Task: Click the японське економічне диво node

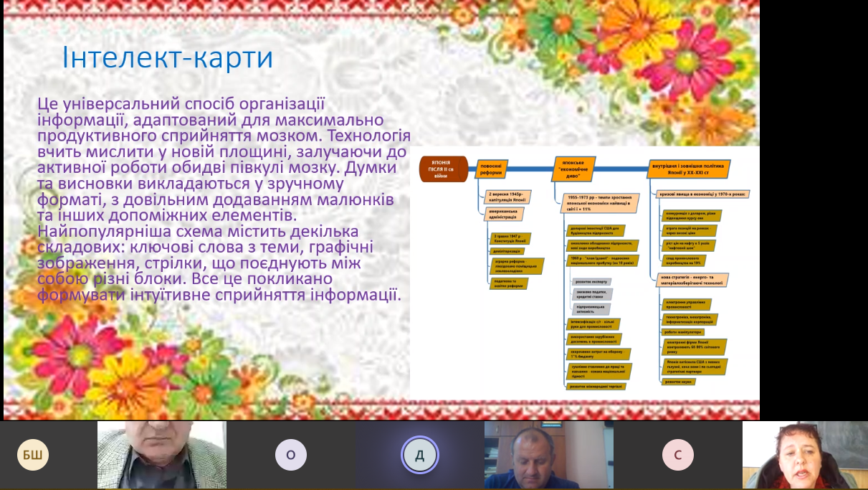Action: [571, 169]
